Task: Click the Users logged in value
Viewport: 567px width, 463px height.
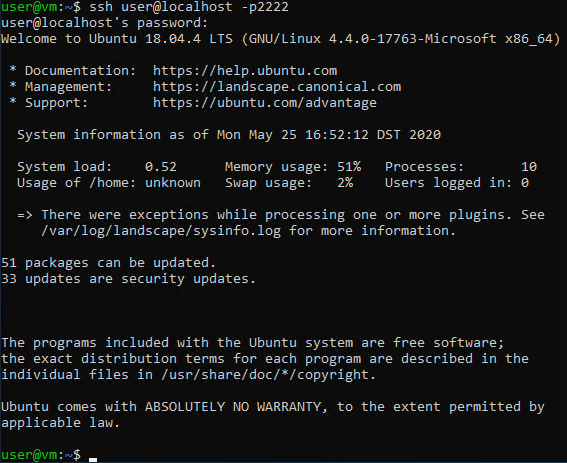Action: tap(525, 183)
